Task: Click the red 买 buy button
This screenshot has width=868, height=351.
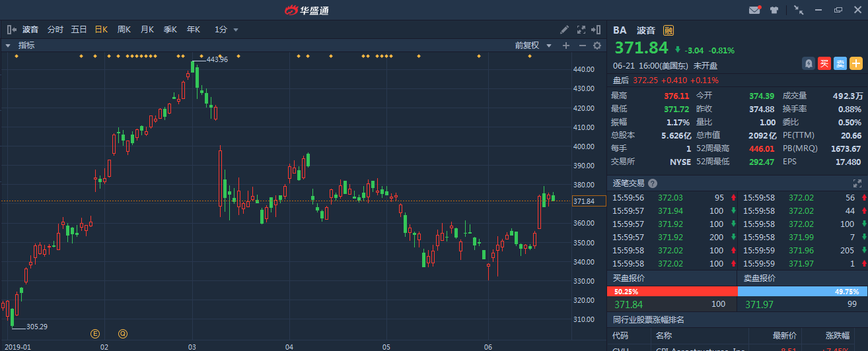Action: pyautogui.click(x=824, y=63)
